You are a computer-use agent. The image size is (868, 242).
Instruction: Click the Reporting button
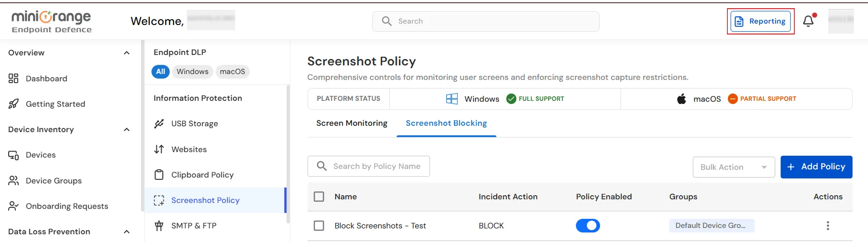[761, 21]
